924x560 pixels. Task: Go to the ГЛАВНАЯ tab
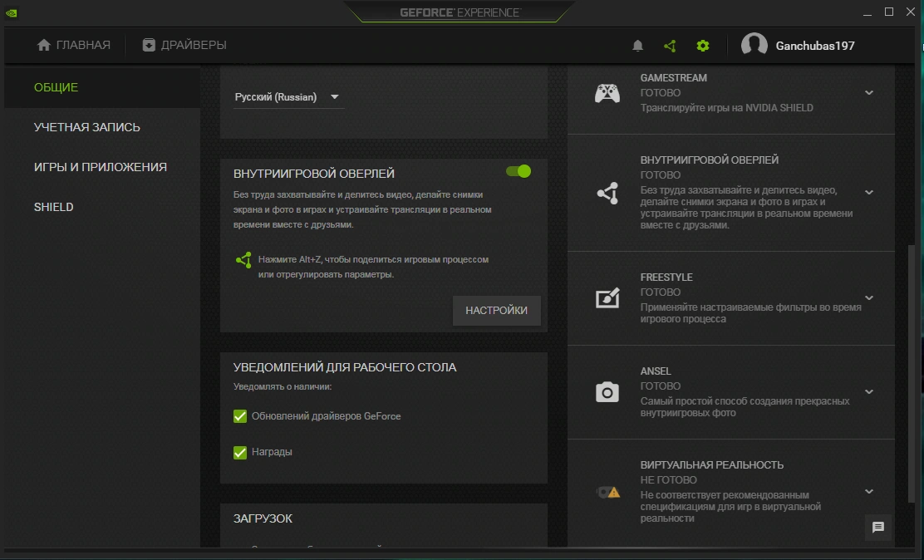[x=74, y=45]
